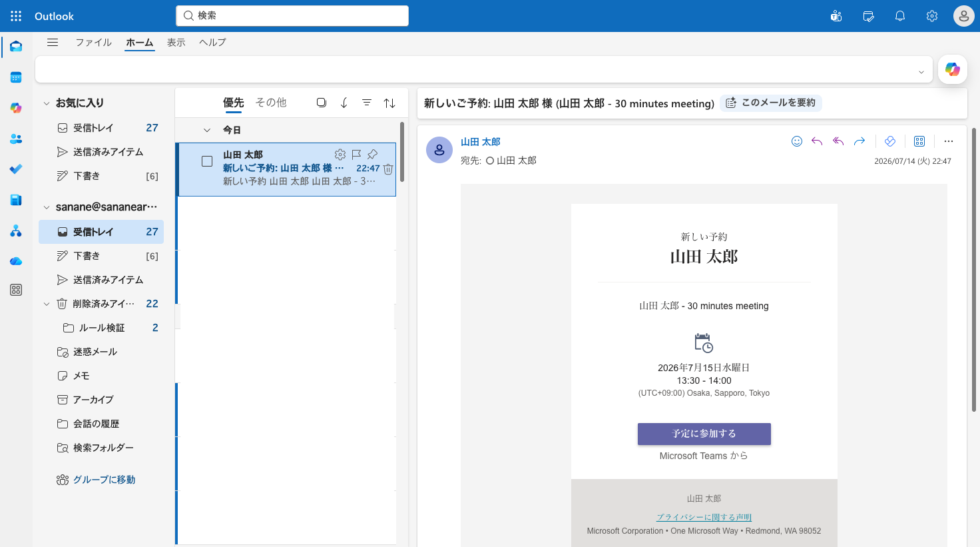The image size is (980, 547).
Task: Click the Reply arrow icon
Action: coord(817,141)
